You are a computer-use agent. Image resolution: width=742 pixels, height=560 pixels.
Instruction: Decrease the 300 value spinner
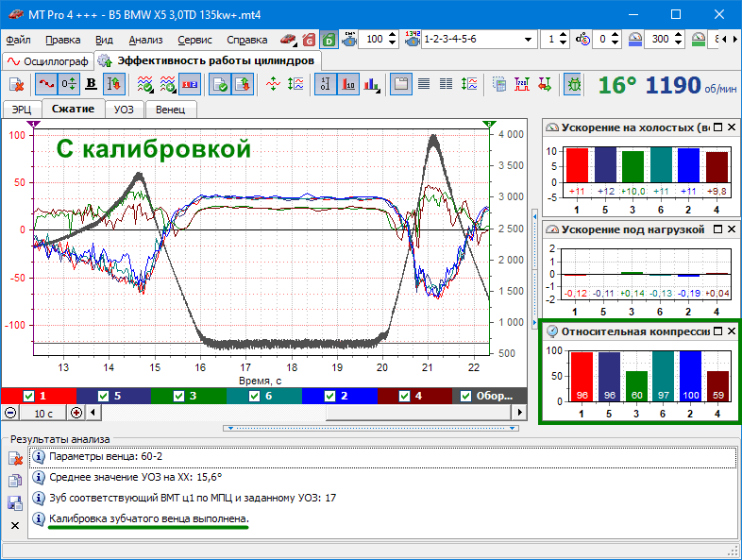pos(679,43)
